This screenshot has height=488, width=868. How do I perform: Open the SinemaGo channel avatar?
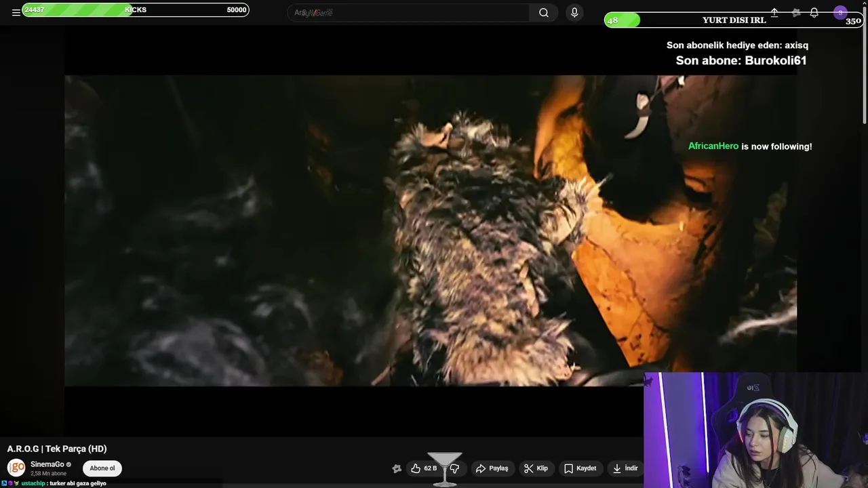pyautogui.click(x=16, y=468)
